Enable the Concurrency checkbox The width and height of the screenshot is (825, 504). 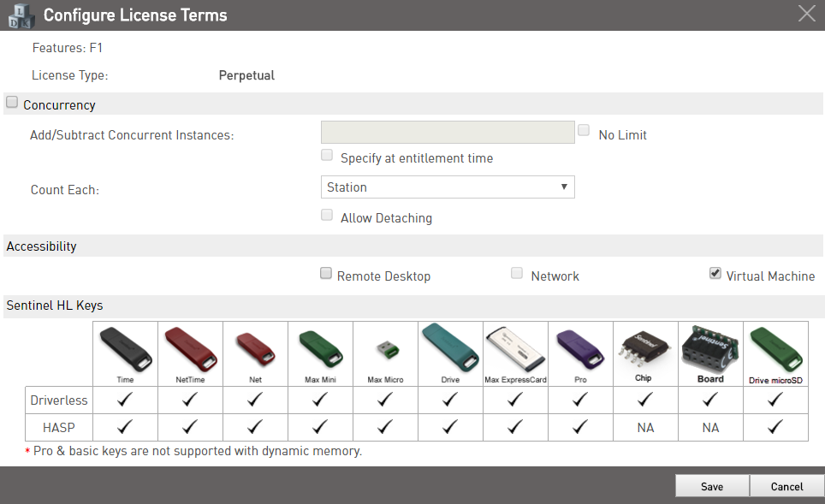[12, 104]
